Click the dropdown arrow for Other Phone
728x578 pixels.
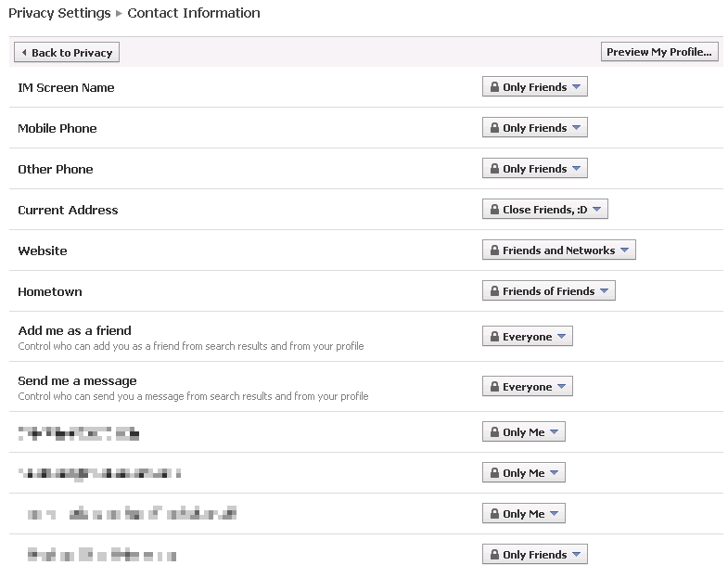click(576, 169)
